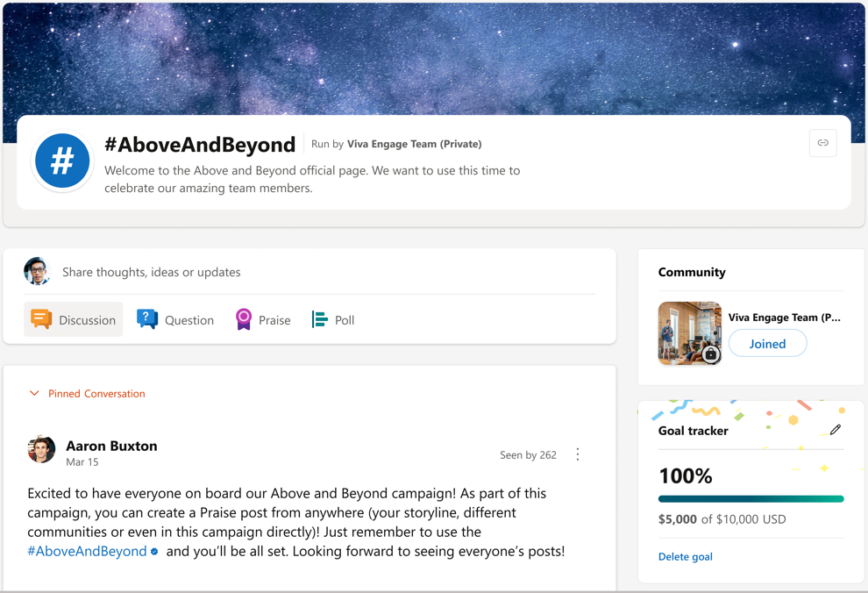Select the Question post type icon

(147, 319)
